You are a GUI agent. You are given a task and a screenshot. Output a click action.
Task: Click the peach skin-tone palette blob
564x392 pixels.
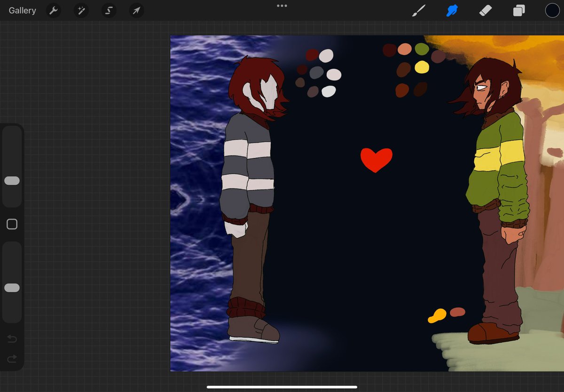404,49
